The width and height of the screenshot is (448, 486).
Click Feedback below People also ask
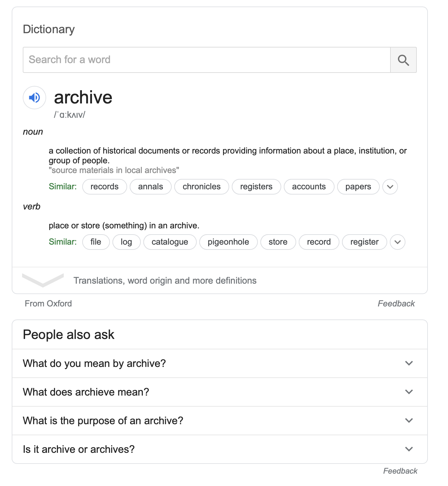[400, 471]
